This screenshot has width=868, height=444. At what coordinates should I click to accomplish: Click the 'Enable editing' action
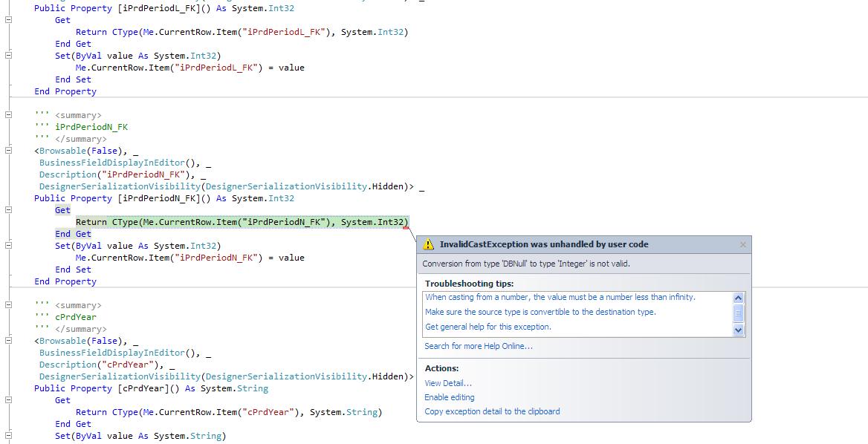point(449,397)
